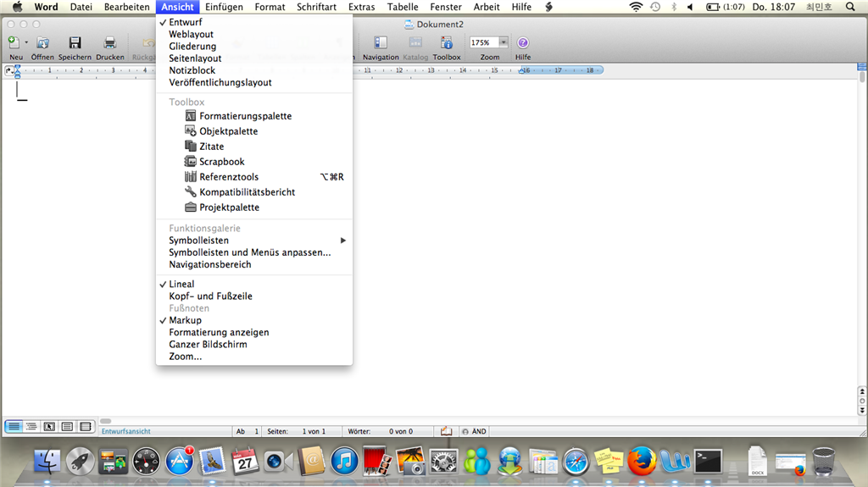Click the select browse object circle button
The height and width of the screenshot is (487, 868).
[x=862, y=401]
